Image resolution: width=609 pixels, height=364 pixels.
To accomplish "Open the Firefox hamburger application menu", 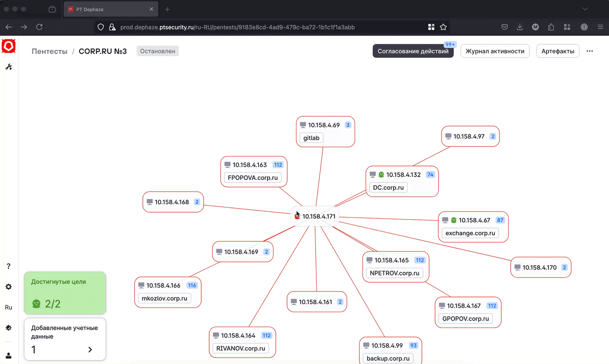I will point(600,27).
